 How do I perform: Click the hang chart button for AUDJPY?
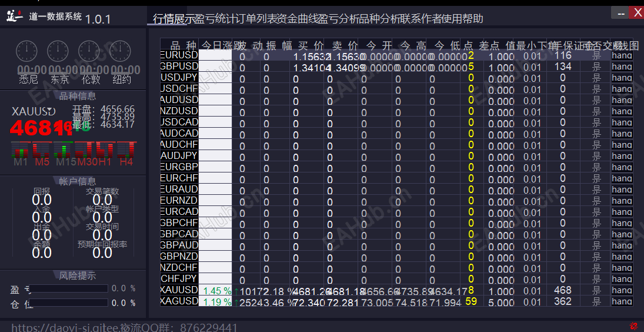(x=622, y=156)
